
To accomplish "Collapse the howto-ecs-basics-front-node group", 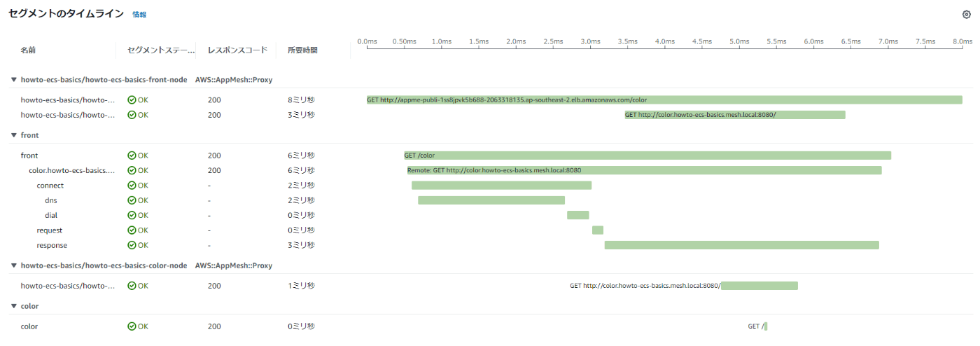I will tap(13, 80).
